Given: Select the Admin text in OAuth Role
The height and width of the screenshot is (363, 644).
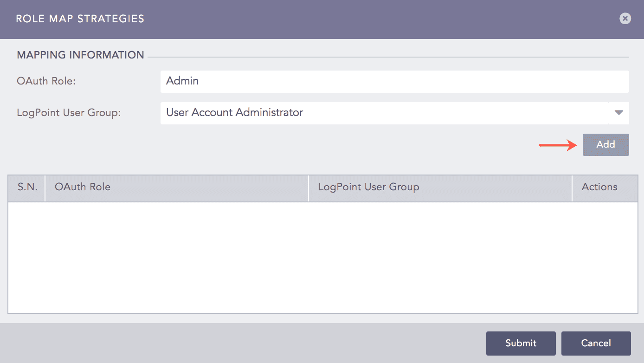Looking at the screenshot, I should tap(182, 81).
